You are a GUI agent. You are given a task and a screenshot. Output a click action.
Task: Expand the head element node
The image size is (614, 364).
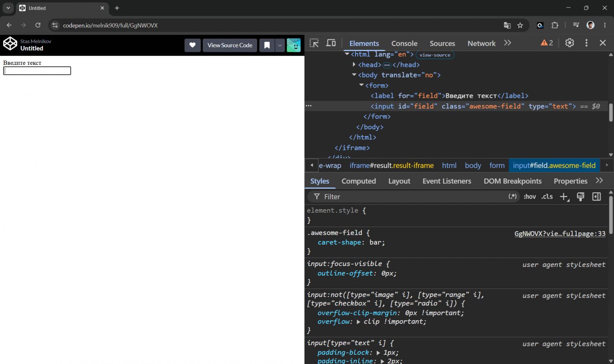(354, 64)
